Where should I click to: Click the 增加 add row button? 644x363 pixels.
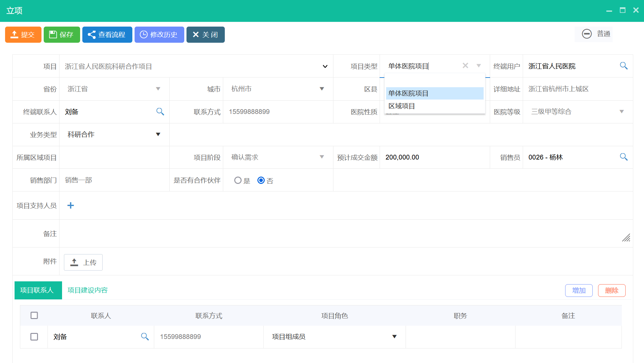(579, 291)
